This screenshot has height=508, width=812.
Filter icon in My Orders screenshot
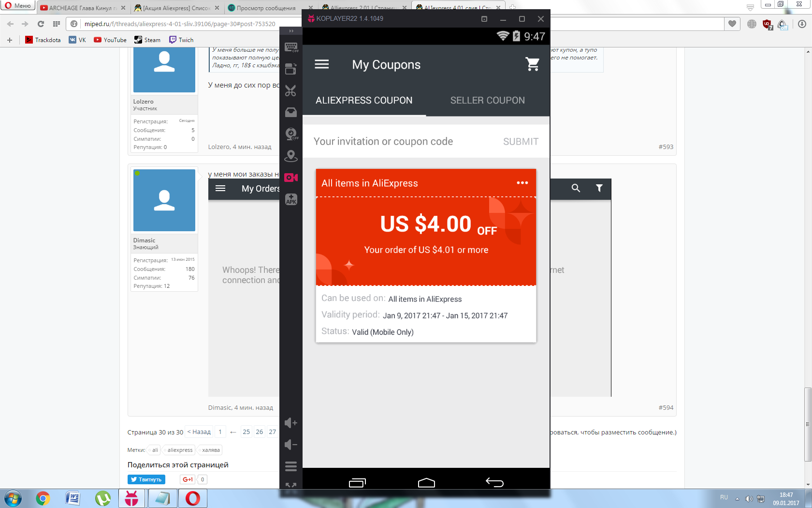(599, 188)
